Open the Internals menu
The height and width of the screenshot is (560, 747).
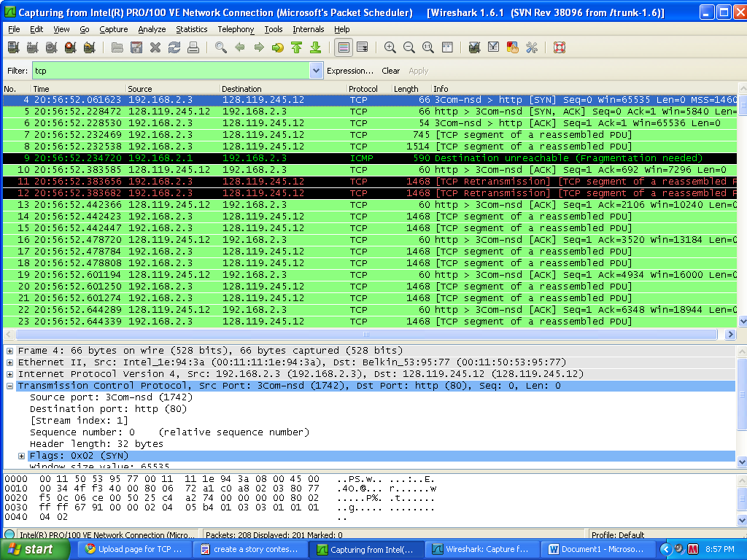click(x=309, y=29)
